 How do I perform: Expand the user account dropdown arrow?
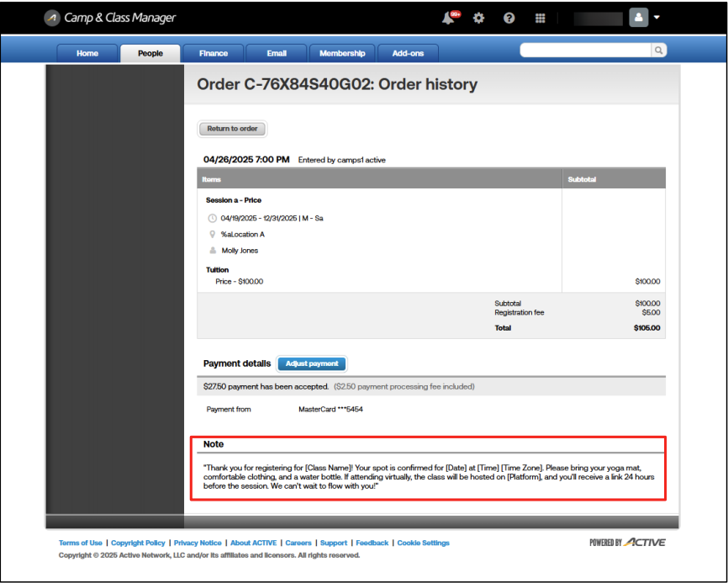click(x=657, y=18)
